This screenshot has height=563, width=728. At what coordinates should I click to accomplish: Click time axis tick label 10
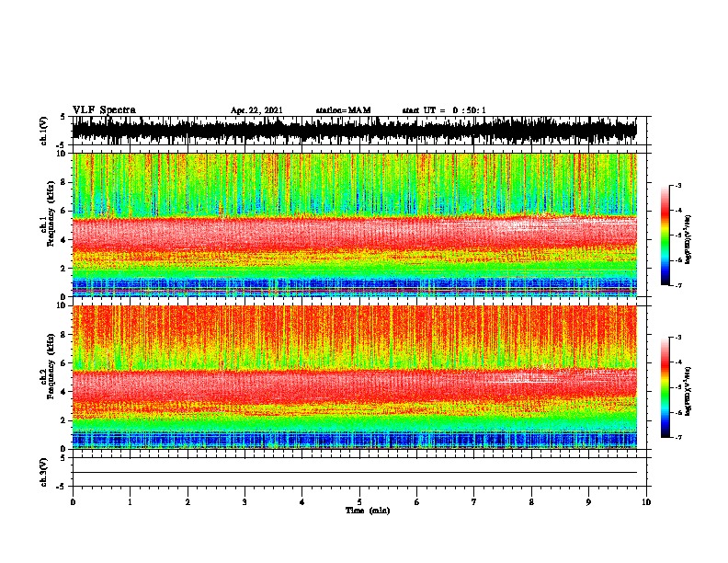point(646,502)
